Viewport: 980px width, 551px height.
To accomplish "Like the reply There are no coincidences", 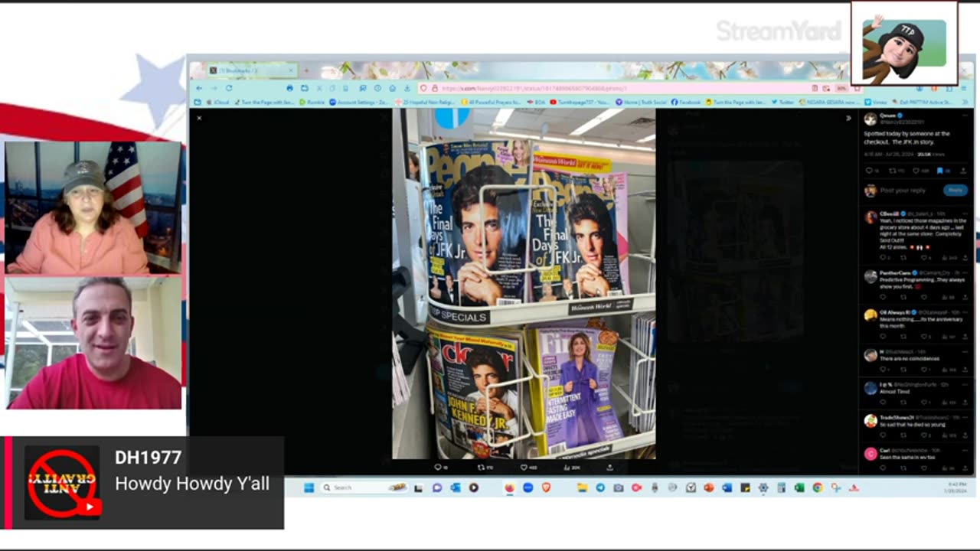I will (924, 370).
